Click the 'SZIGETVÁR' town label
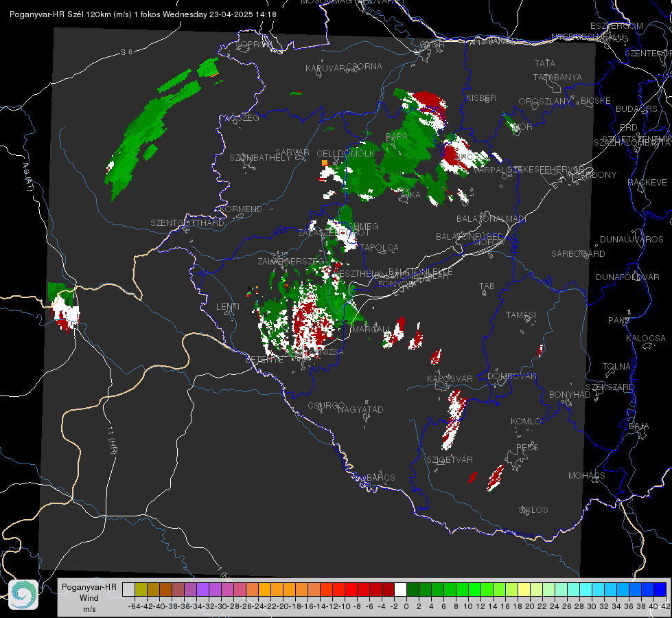This screenshot has height=618, width=672. [x=449, y=460]
